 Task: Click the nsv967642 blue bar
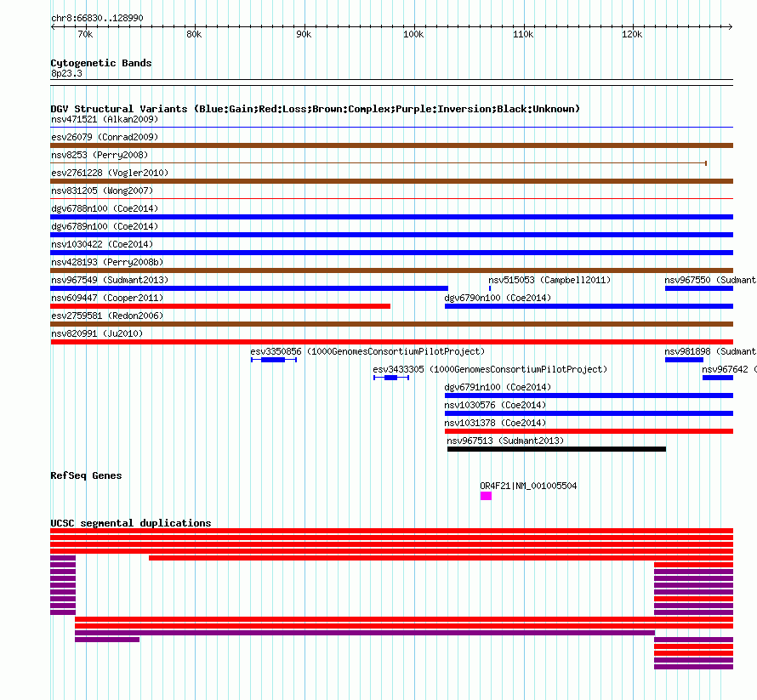pos(717,378)
